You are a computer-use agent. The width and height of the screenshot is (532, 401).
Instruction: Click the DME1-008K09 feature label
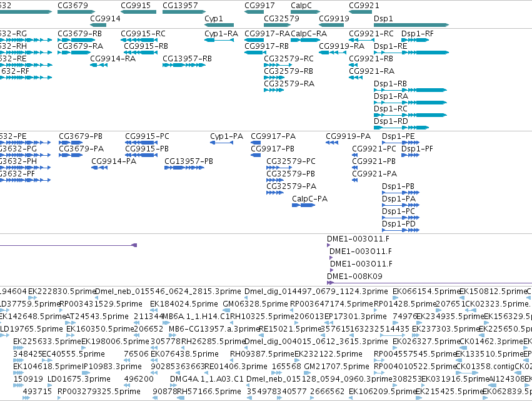354,277
